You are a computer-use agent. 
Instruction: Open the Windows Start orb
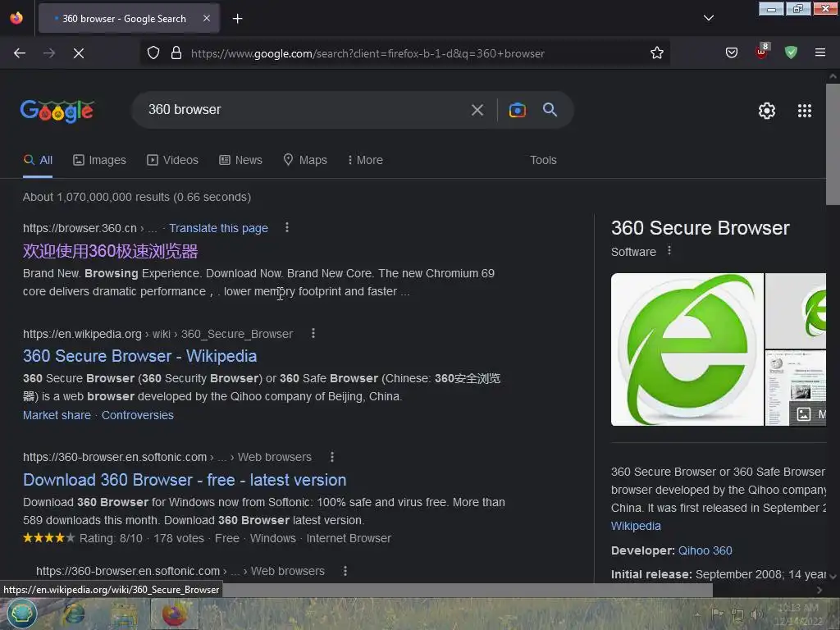(x=21, y=614)
